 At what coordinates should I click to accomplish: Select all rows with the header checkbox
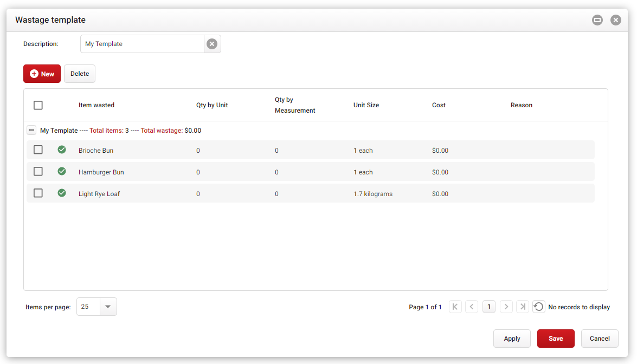coord(38,105)
